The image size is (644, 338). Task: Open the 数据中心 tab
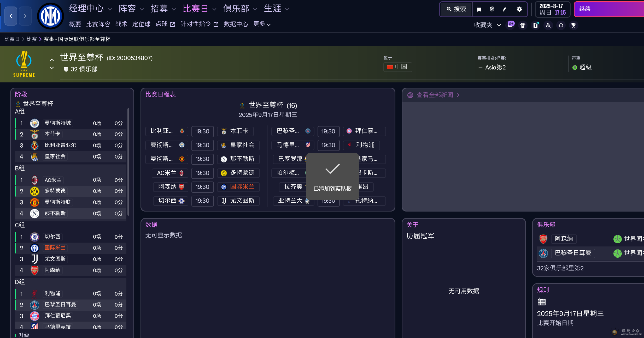coord(236,24)
